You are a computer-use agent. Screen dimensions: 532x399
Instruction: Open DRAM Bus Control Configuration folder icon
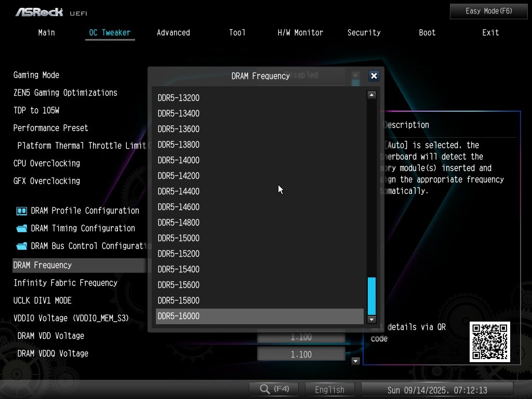click(21, 246)
